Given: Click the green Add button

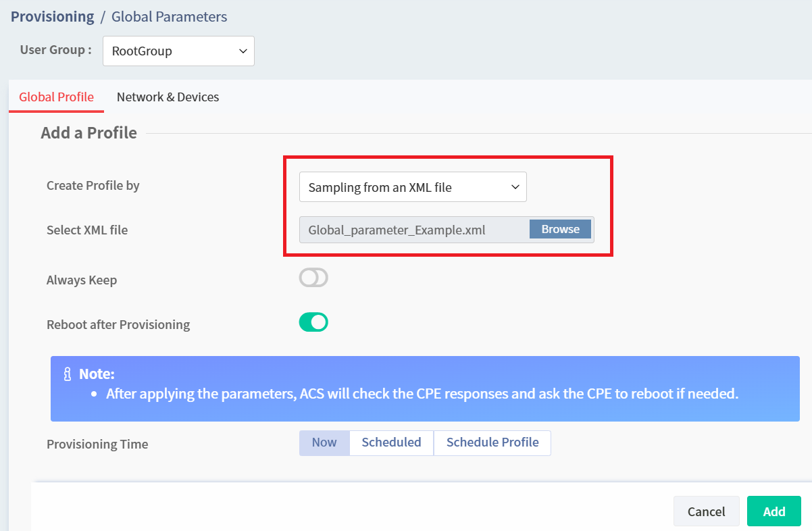Looking at the screenshot, I should pos(774,511).
